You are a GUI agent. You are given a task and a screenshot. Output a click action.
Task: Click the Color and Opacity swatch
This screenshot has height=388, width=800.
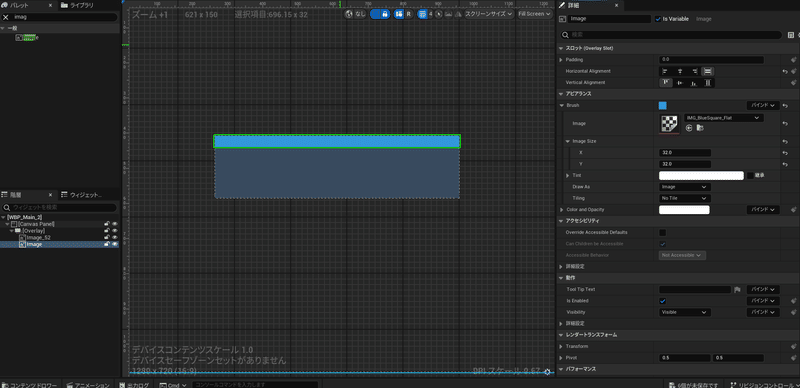(x=684, y=210)
